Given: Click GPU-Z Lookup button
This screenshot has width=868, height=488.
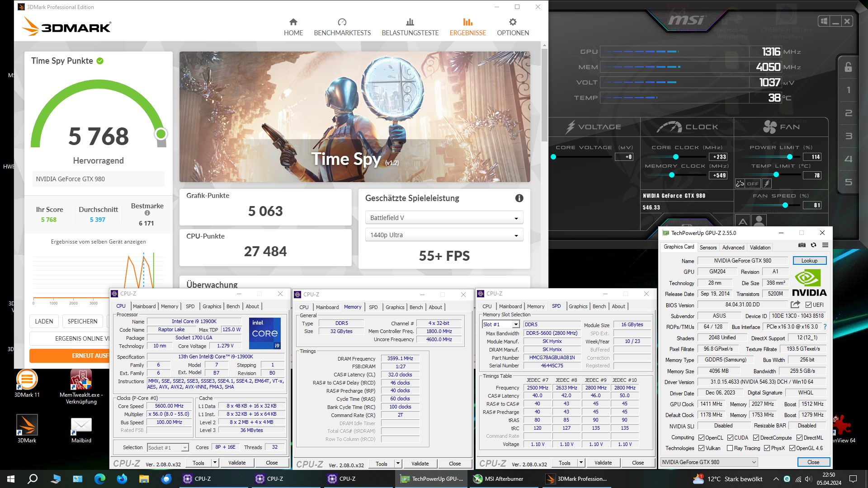Looking at the screenshot, I should (x=809, y=261).
